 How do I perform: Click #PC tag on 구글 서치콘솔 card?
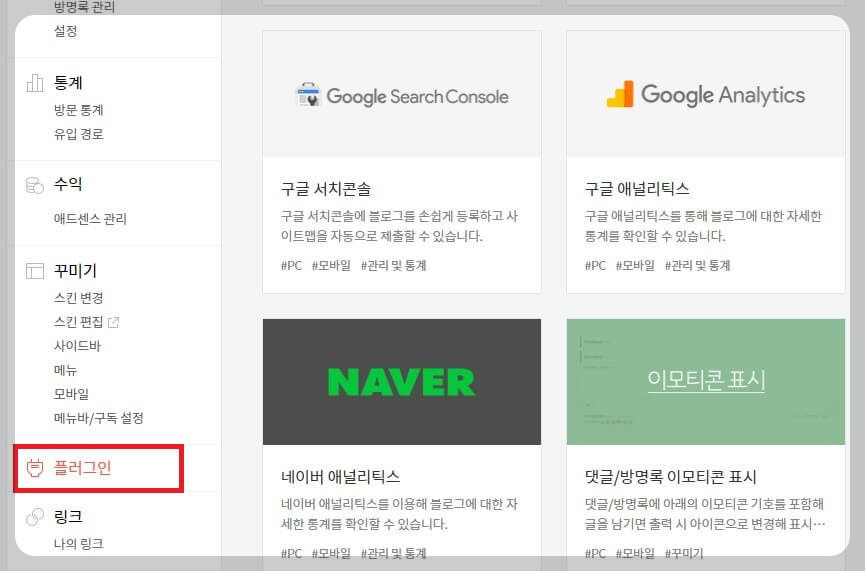coord(291,266)
